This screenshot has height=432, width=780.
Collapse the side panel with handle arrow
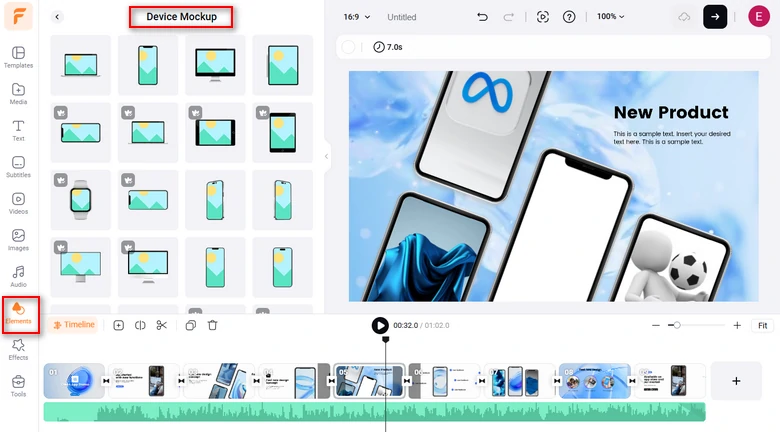tap(327, 156)
